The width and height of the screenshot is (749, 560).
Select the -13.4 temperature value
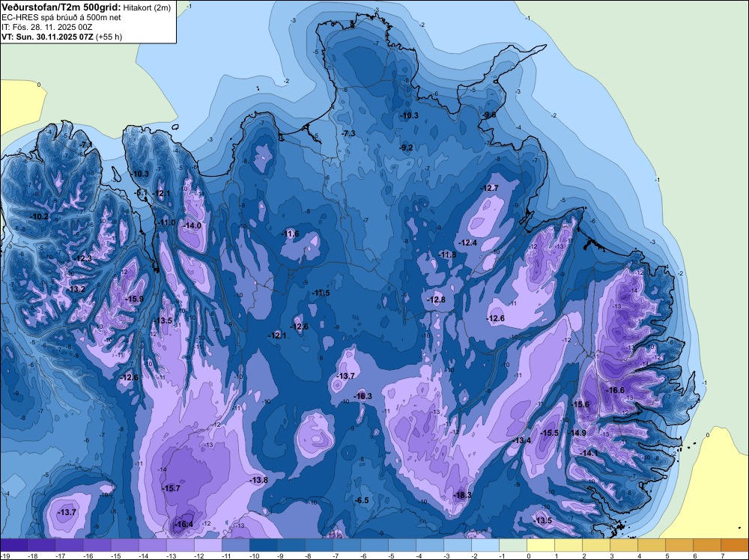[x=521, y=440]
